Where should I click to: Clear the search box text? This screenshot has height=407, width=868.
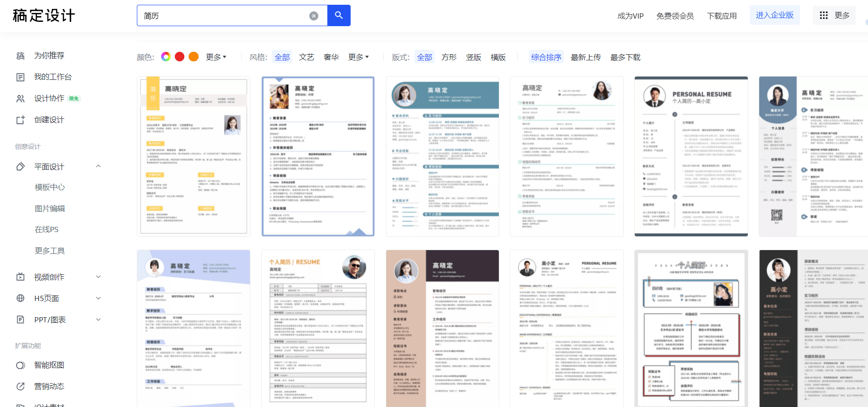click(314, 16)
